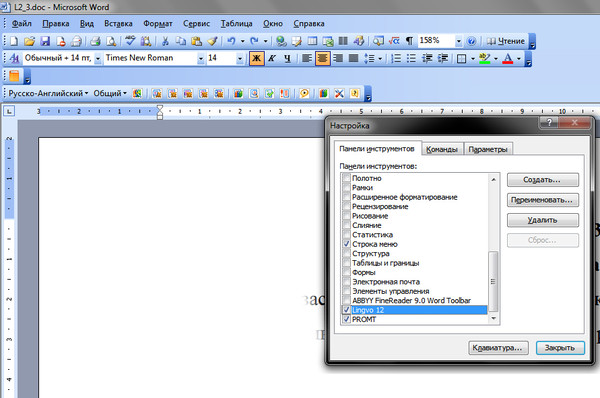The image size is (600, 398).
Task: Open the Таблица menu
Action: 236,24
